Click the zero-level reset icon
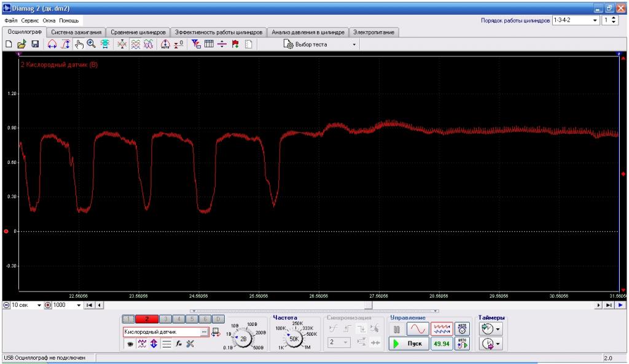The width and height of the screenshot is (629, 364). point(179,44)
